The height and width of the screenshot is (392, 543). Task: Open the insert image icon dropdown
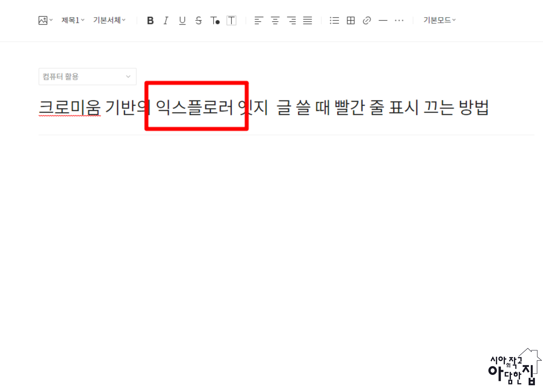tap(45, 20)
